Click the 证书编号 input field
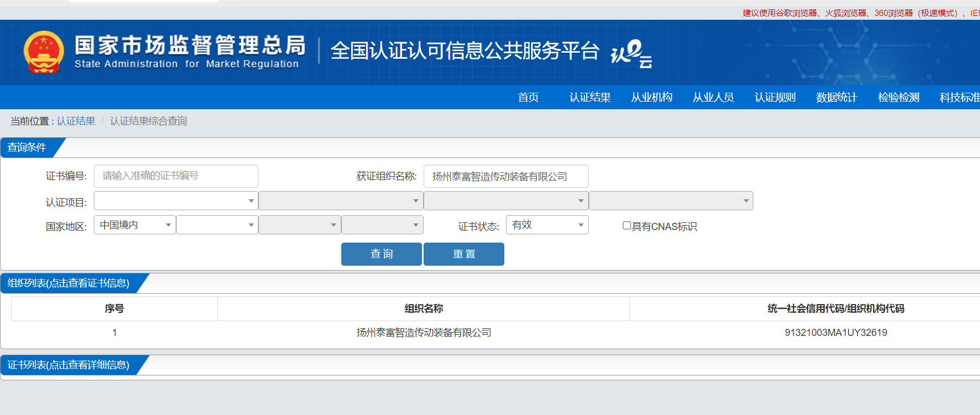This screenshot has width=980, height=415. tap(176, 176)
